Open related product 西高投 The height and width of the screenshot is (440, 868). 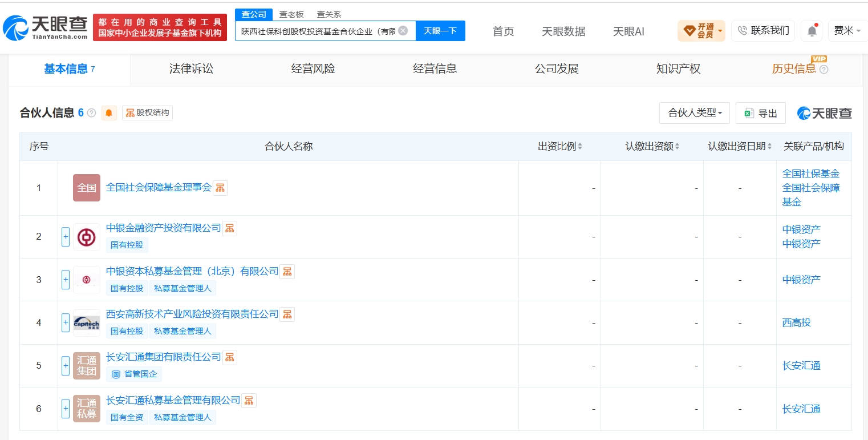click(x=797, y=322)
